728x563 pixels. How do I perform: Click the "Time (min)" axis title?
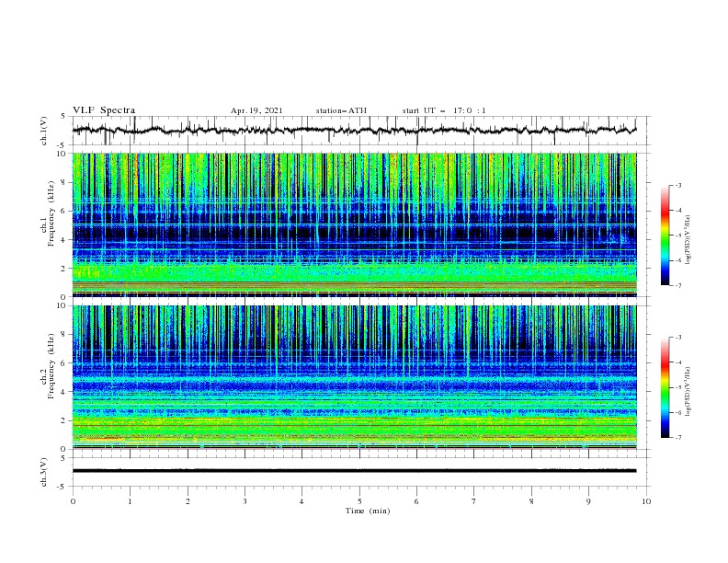point(368,511)
